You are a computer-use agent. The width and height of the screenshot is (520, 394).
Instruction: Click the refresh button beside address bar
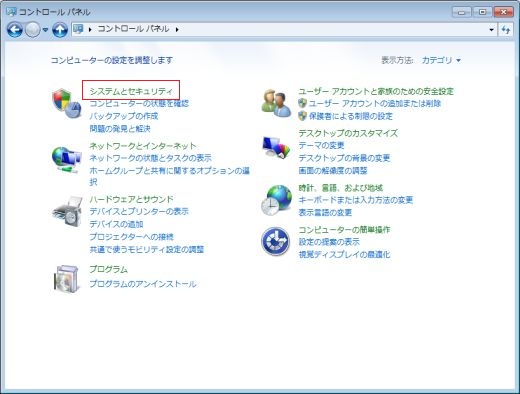tap(506, 30)
